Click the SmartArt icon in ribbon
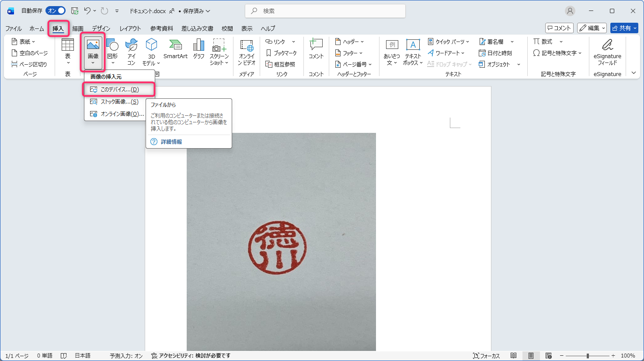The height and width of the screenshot is (361, 644). click(x=175, y=49)
